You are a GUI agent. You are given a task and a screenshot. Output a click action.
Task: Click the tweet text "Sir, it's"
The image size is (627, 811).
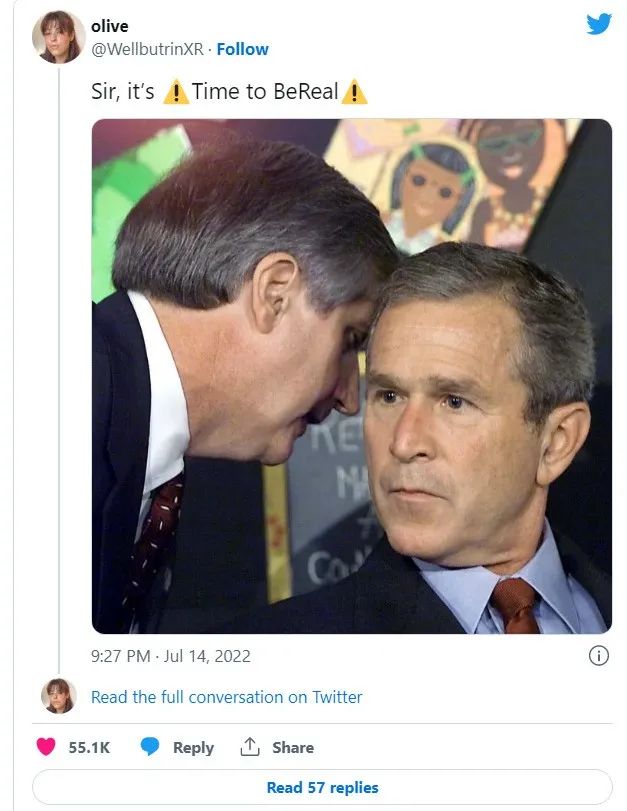[x=123, y=92]
